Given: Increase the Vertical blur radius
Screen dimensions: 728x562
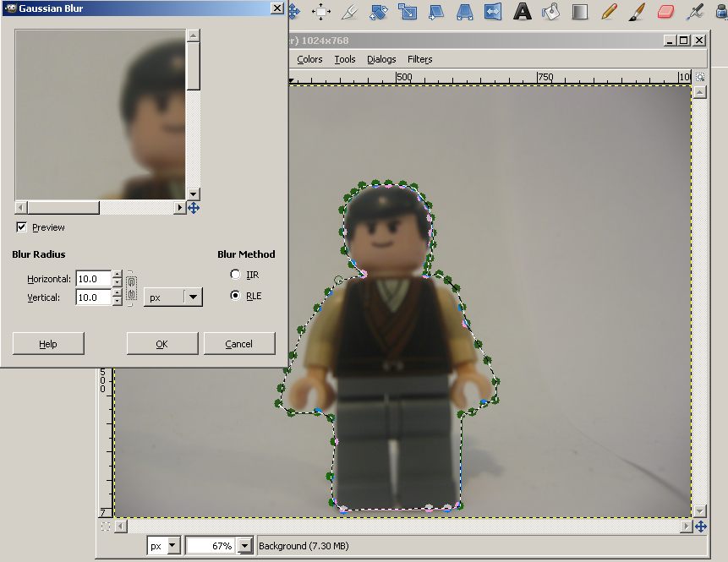Looking at the screenshot, I should pyautogui.click(x=118, y=293).
